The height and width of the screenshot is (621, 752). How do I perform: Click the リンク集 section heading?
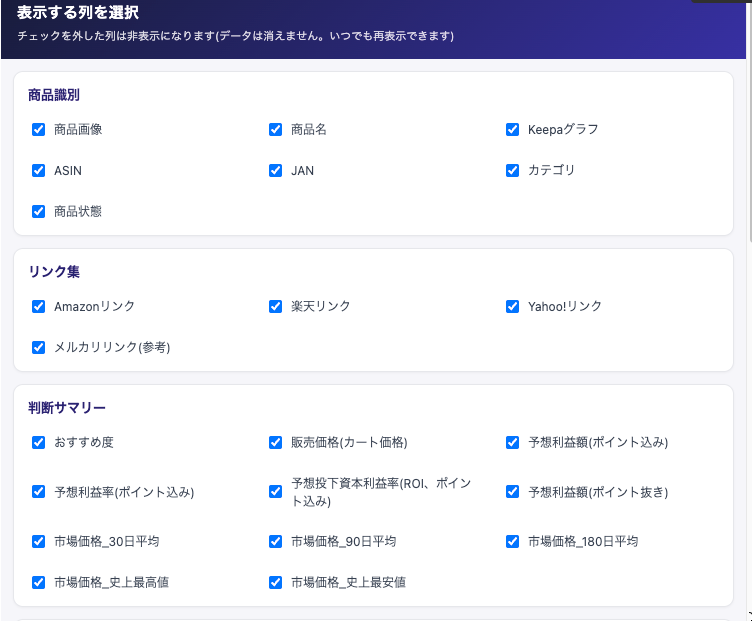click(x=54, y=272)
